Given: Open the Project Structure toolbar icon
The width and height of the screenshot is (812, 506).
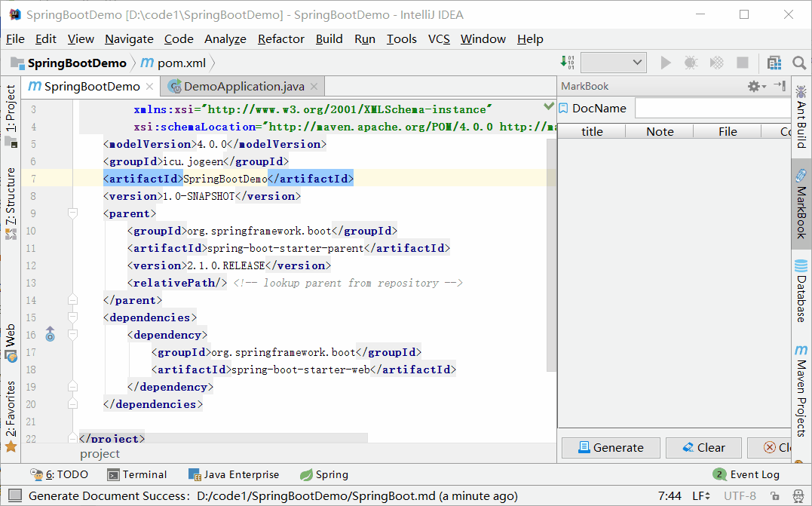Looking at the screenshot, I should 774,63.
